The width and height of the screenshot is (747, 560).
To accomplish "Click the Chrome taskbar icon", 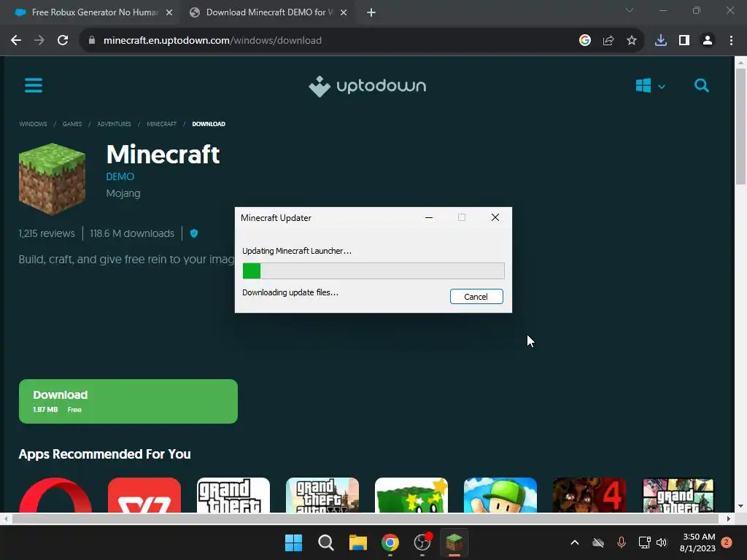I will pos(390,542).
